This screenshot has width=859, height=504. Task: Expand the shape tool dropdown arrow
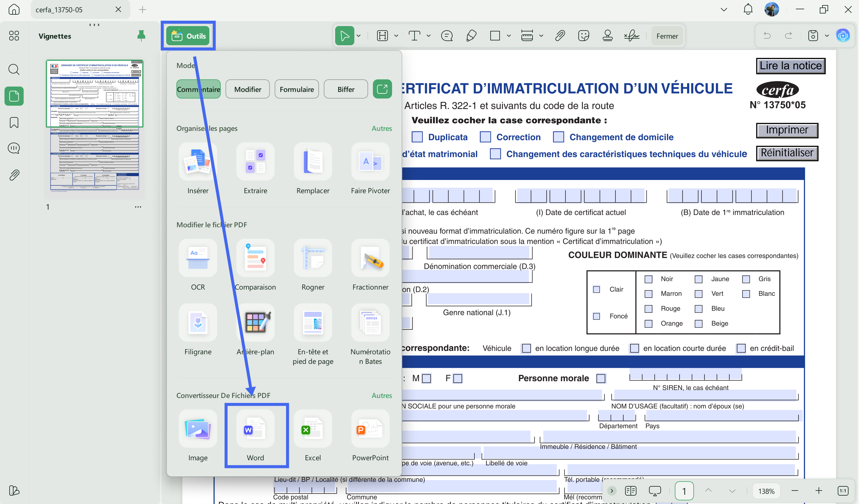coord(509,36)
